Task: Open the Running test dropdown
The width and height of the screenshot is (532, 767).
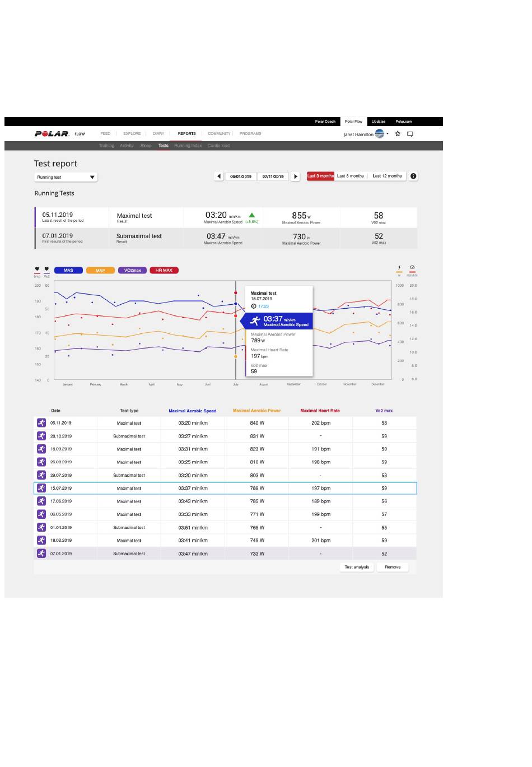Action: click(66, 177)
